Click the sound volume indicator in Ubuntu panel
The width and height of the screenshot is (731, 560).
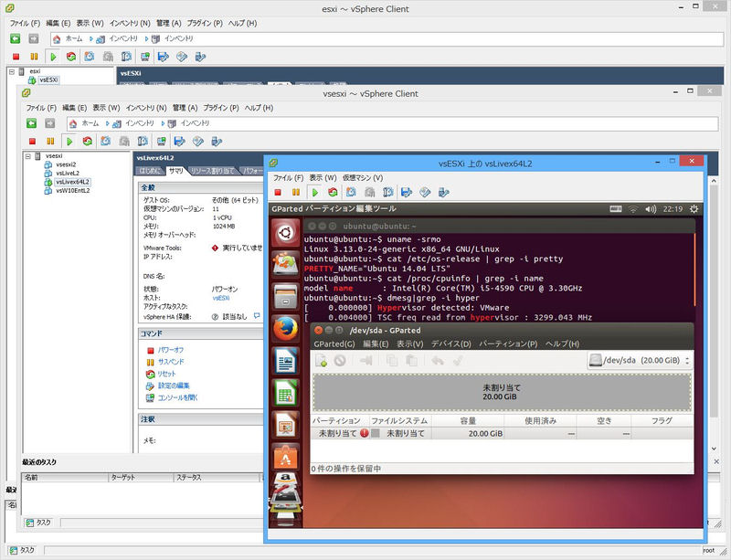(x=652, y=209)
